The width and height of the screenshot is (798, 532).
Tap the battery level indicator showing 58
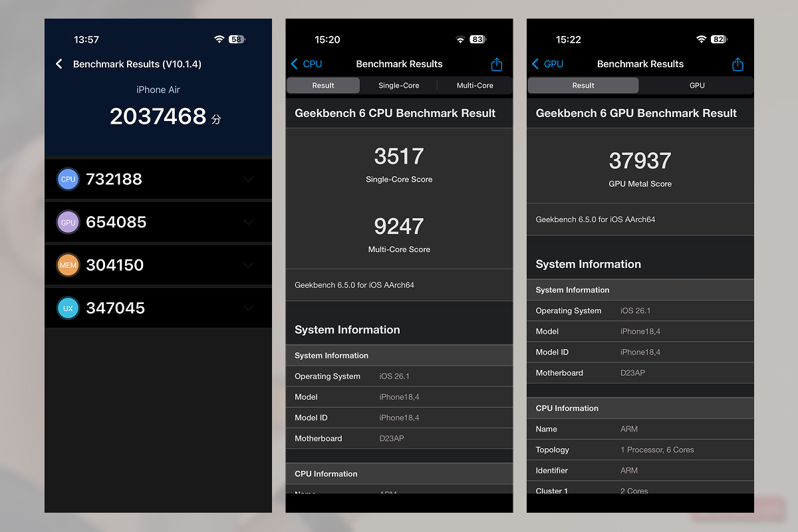point(236,39)
